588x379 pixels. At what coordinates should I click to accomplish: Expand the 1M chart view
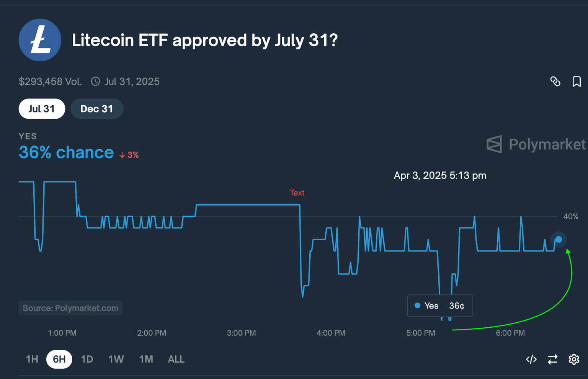(x=146, y=359)
